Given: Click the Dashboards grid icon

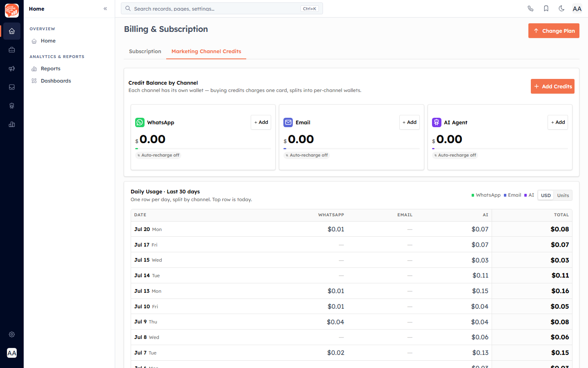Looking at the screenshot, I should [34, 81].
